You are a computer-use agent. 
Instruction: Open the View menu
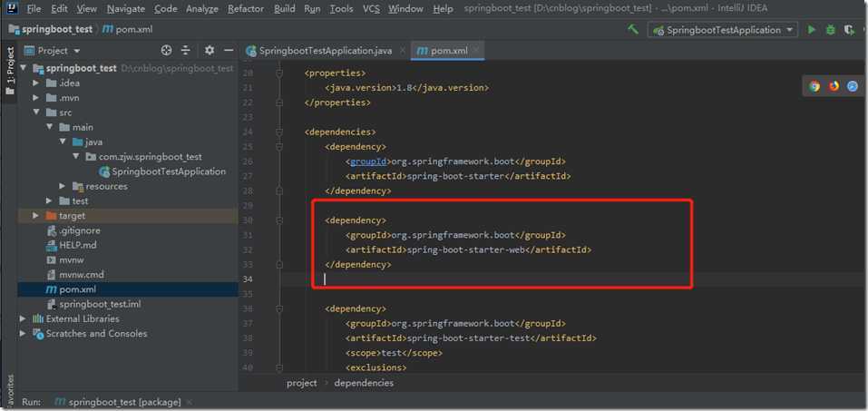pos(86,9)
